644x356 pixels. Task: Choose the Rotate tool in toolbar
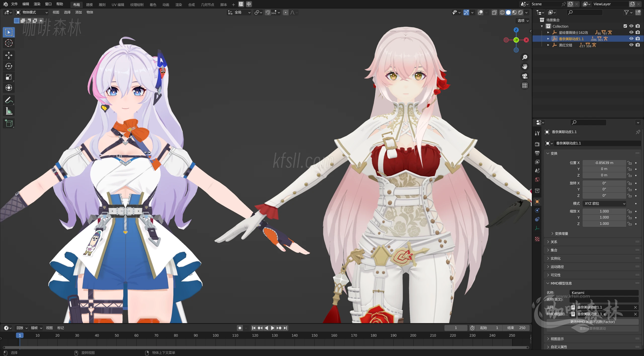[9, 66]
